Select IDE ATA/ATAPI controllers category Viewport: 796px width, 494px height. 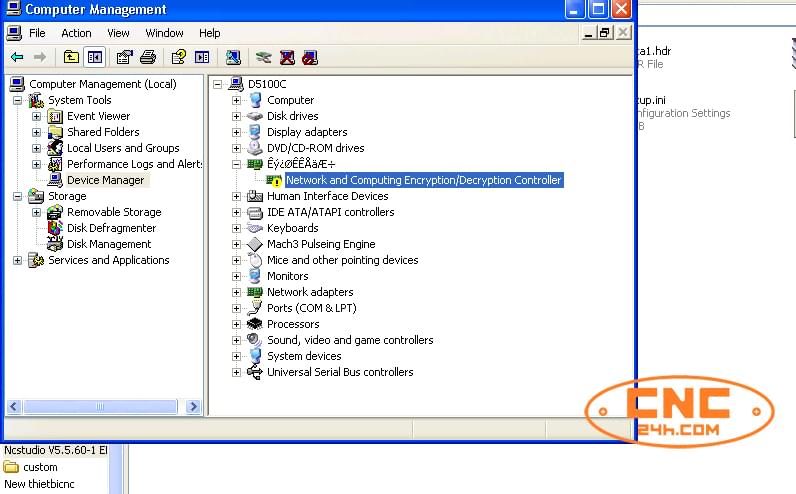(x=330, y=212)
